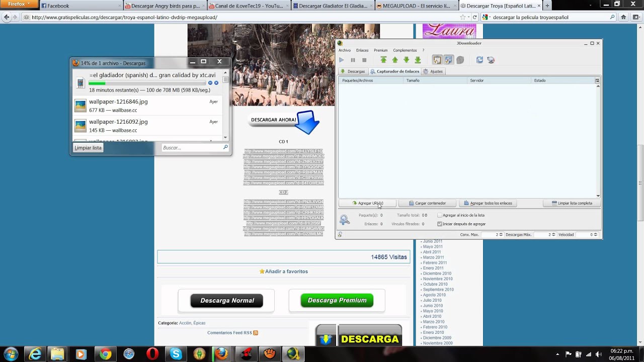644x362 pixels.
Task: Cancel the gladiador download in Firefox Descargas
Action: pos(216,83)
